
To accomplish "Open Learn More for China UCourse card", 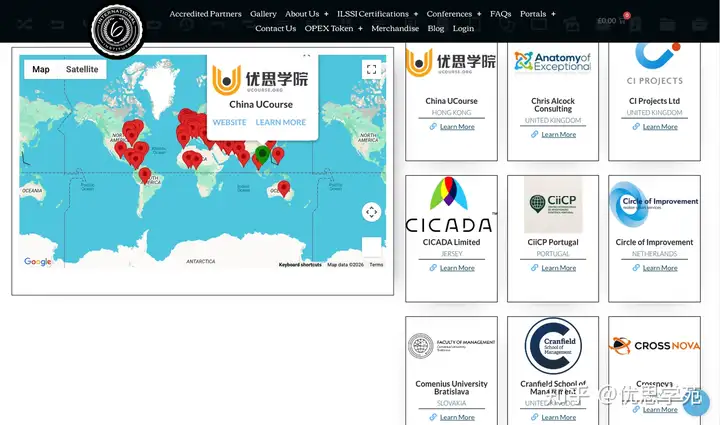I will [457, 127].
